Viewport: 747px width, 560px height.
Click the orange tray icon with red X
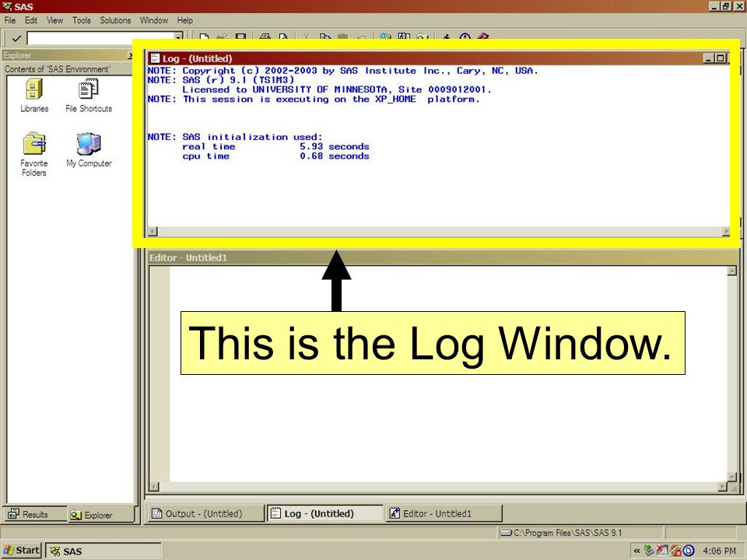pyautogui.click(x=675, y=551)
